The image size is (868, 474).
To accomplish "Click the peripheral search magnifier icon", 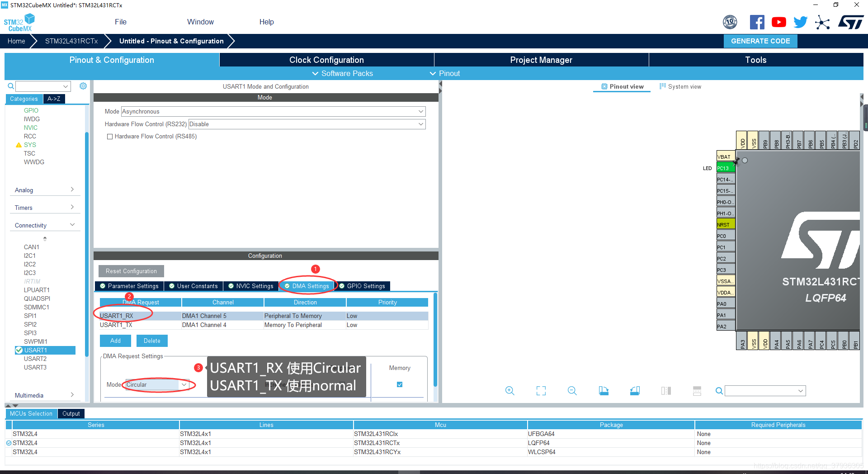I will tap(11, 86).
